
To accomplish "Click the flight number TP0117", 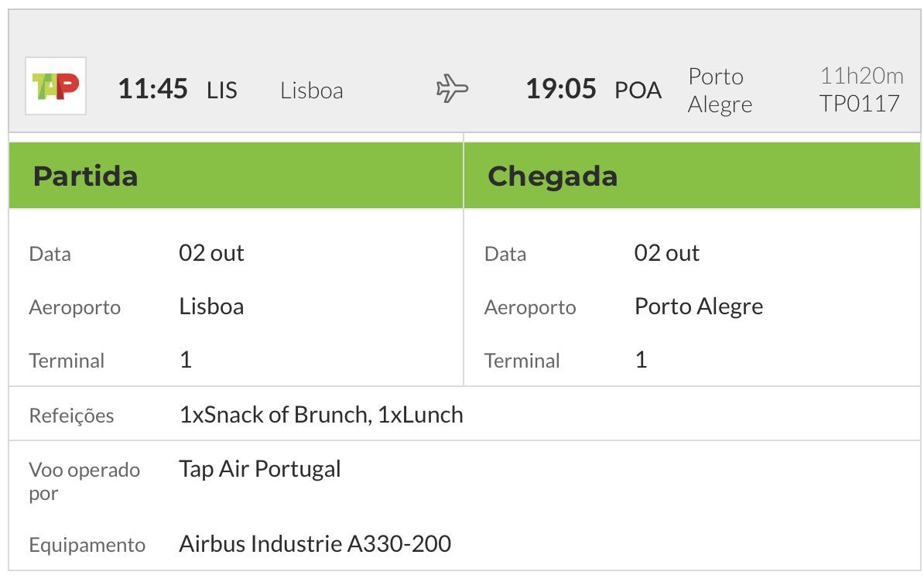I will (x=859, y=104).
